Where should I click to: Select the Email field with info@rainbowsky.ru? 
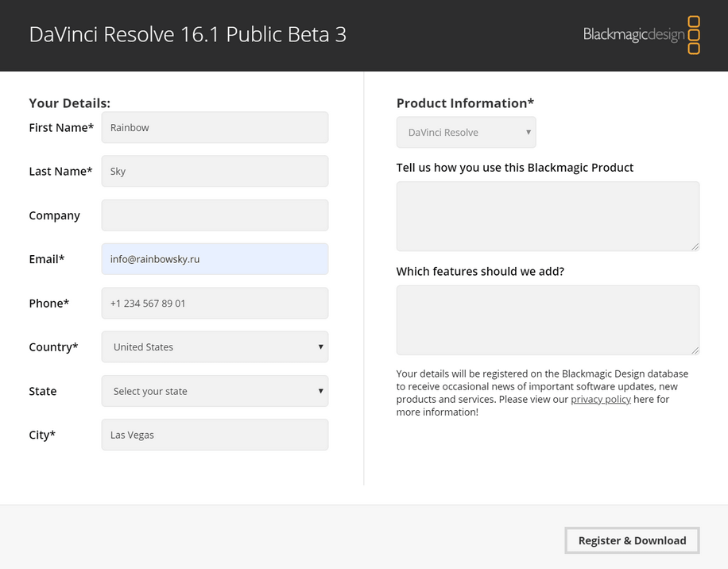tap(215, 259)
